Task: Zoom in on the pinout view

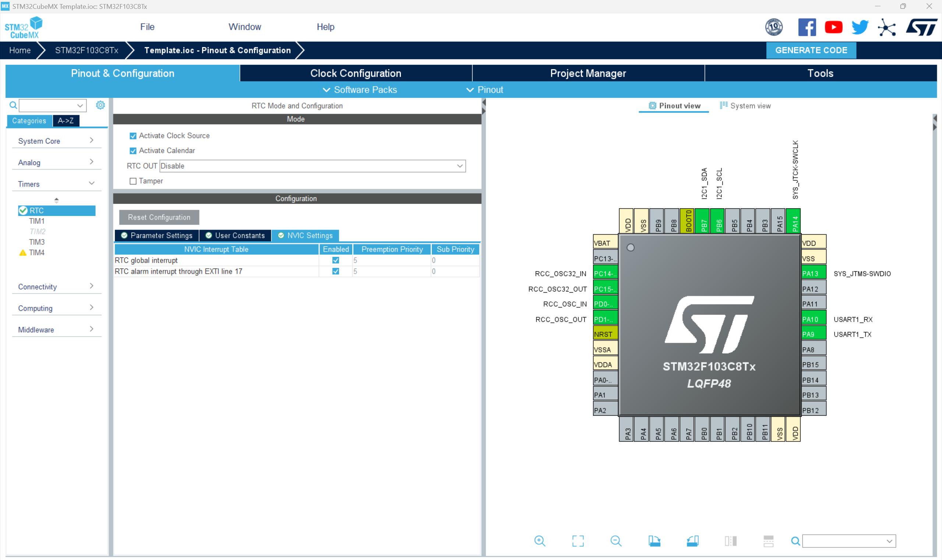Action: tap(540, 541)
